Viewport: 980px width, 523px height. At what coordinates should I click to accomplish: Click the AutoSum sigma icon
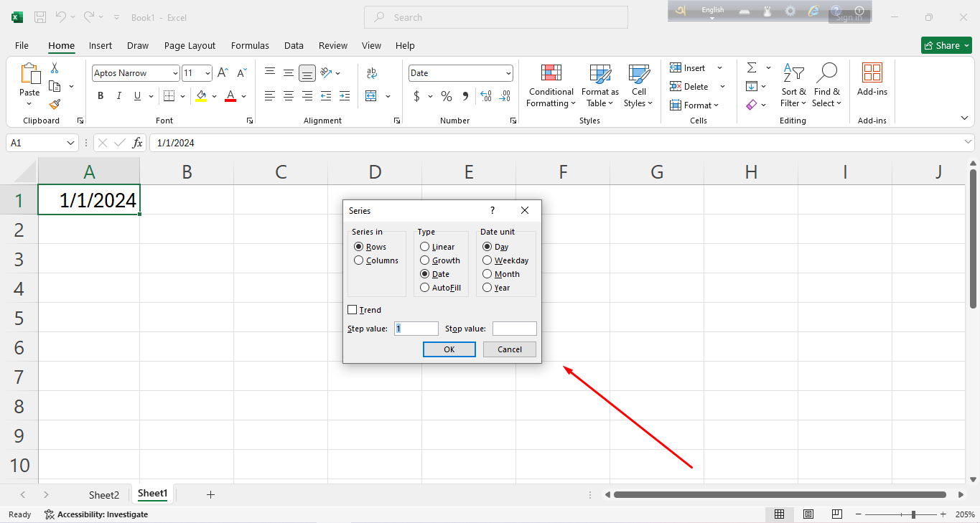(x=752, y=68)
